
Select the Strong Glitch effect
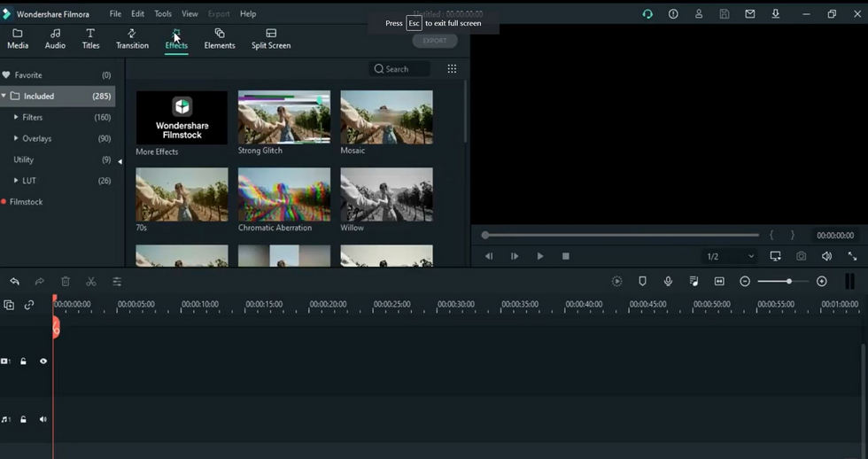pos(284,117)
